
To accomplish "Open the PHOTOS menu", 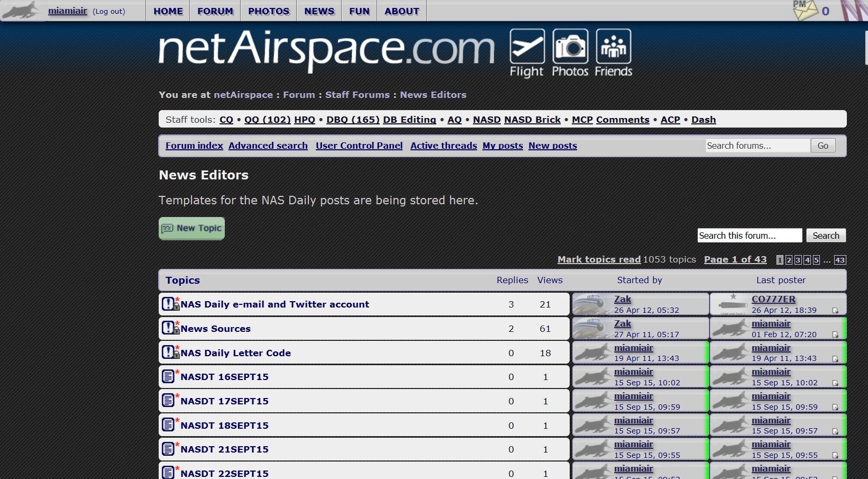I will (x=269, y=11).
